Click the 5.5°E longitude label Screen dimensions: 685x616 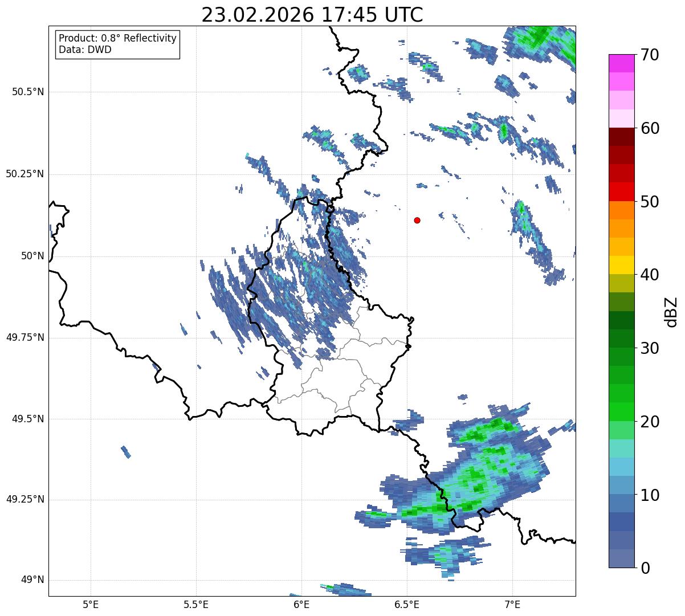coord(196,604)
